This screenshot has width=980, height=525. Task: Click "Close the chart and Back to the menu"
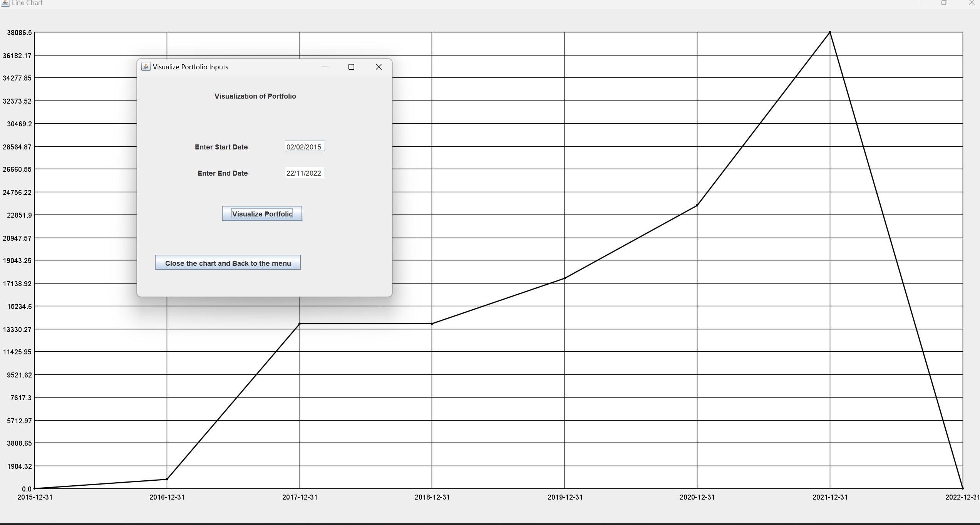pos(228,263)
